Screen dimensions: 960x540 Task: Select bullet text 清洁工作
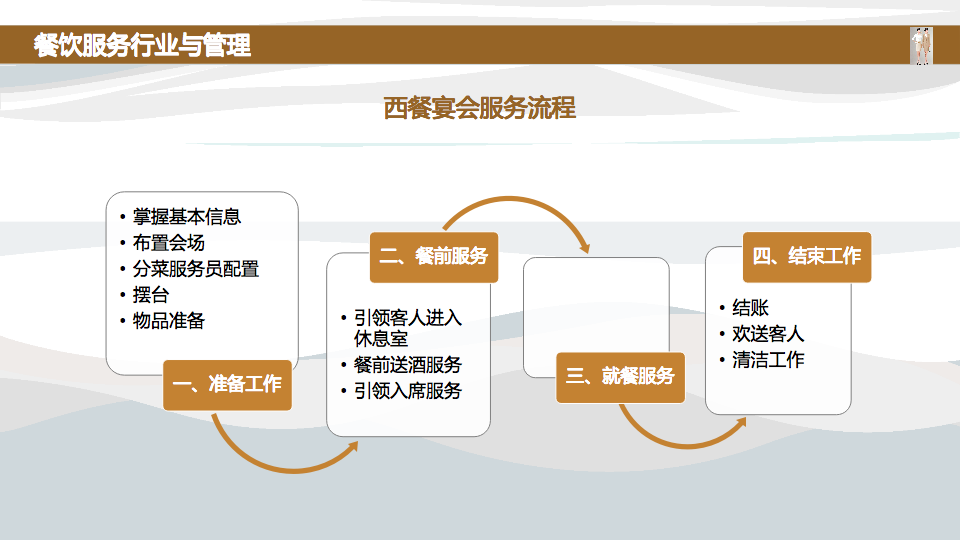click(x=768, y=360)
